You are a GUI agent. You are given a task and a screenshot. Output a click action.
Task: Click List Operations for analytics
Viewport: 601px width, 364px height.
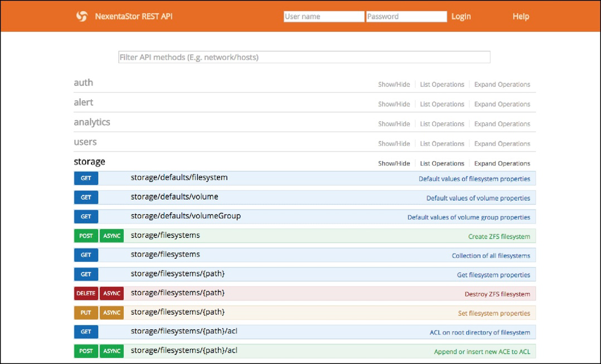442,124
